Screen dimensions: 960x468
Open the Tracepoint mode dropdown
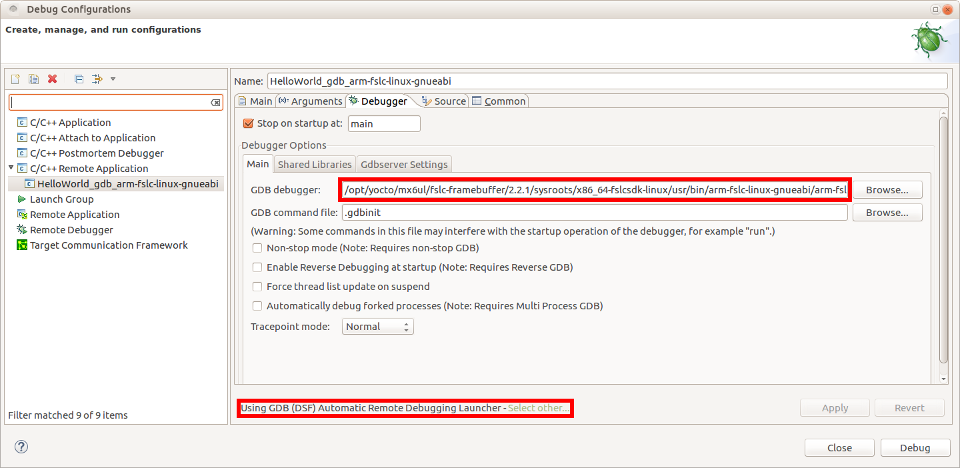378,327
